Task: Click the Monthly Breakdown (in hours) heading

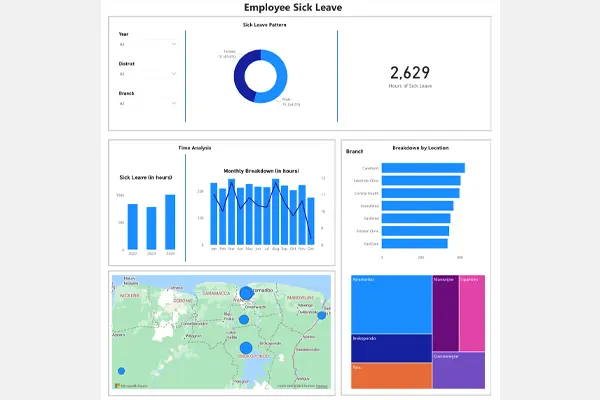Action: [261, 171]
